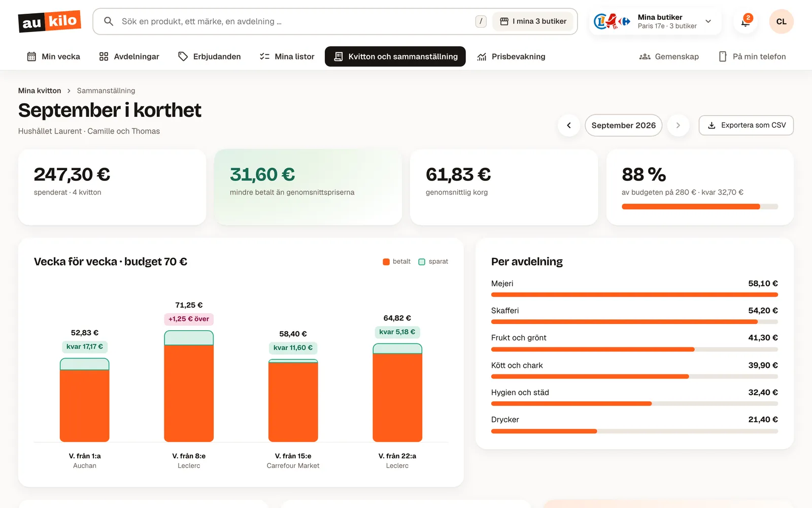Click the checklist icon beside Mina listor
The height and width of the screenshot is (508, 812).
(264, 56)
